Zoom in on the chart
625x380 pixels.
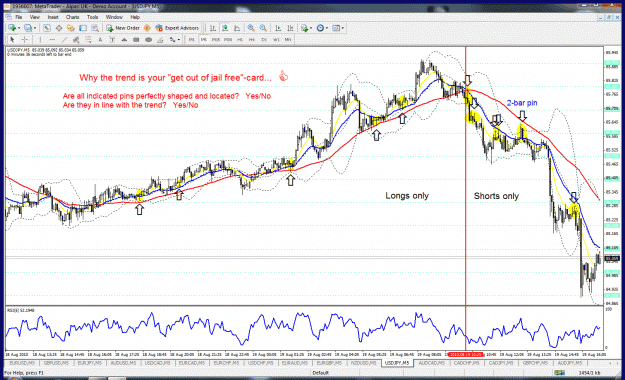251,28
